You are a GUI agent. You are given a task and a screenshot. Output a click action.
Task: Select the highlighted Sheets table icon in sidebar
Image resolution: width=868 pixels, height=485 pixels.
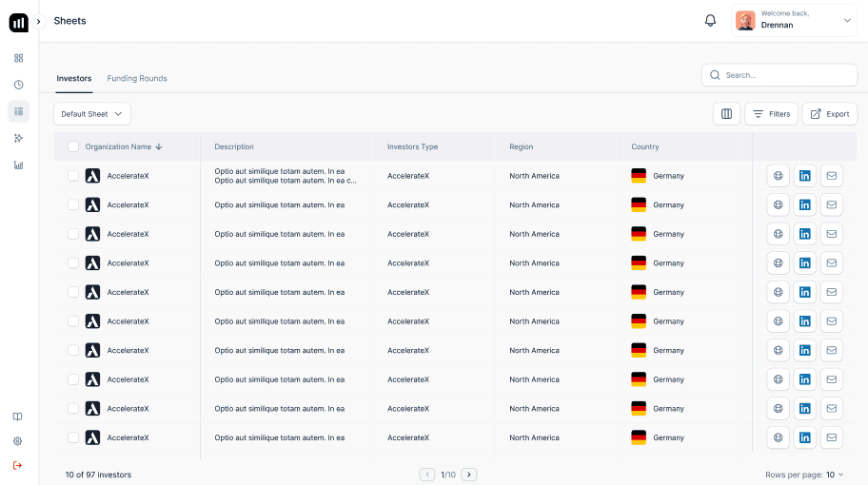tap(18, 111)
